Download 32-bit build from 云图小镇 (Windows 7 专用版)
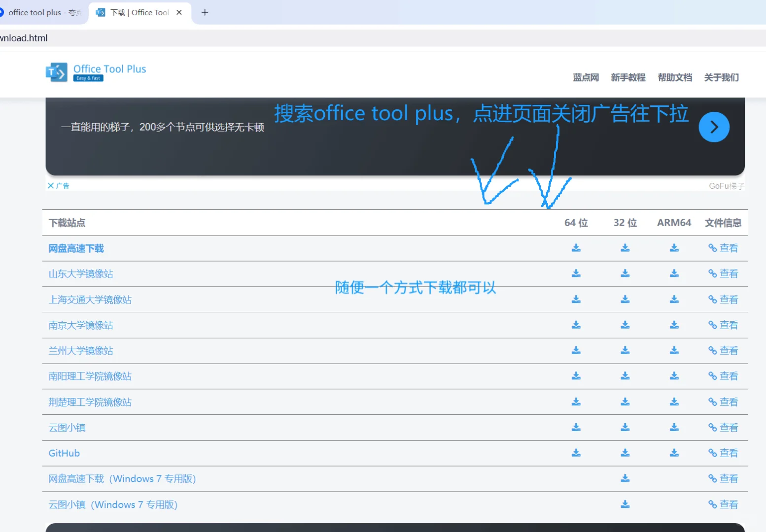 [625, 504]
